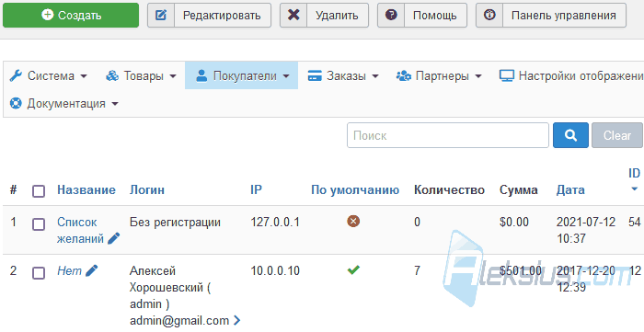The image size is (644, 332).
Task: Open the Список желаний link
Action: point(80,230)
